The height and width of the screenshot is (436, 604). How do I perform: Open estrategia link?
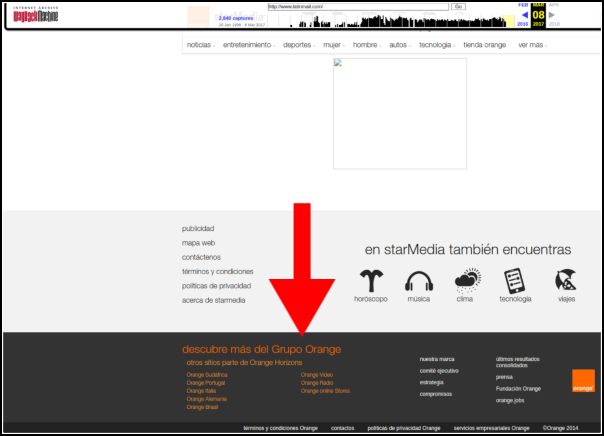click(431, 382)
